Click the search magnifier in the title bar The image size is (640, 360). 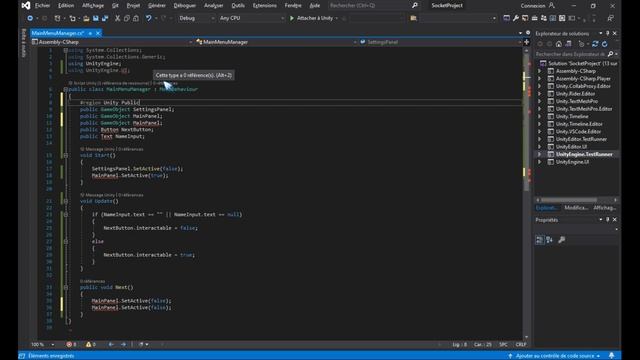415,5
